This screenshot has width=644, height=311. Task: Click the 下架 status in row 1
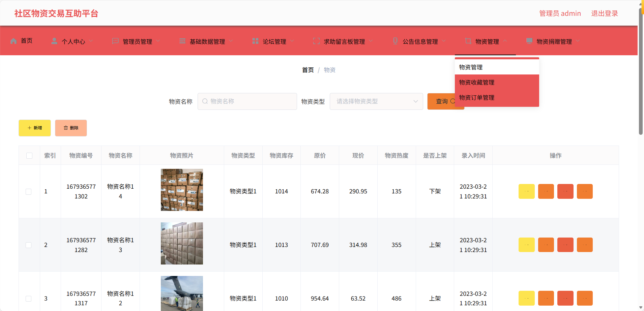(x=435, y=191)
